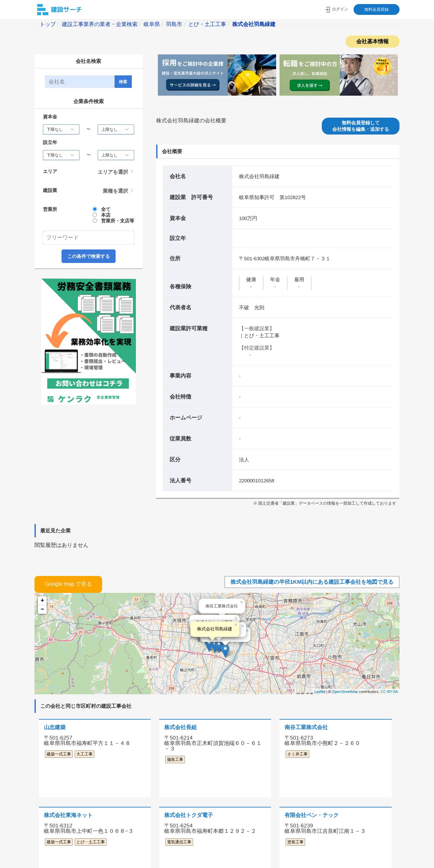Click the 電気通信工事 tag
The height and width of the screenshot is (868, 434).
179,842
